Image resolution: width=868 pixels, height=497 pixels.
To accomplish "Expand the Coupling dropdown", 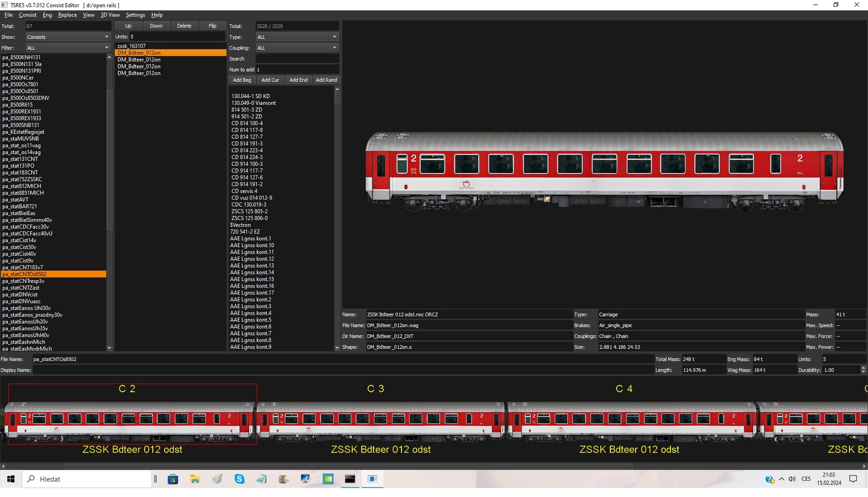I will 297,48.
